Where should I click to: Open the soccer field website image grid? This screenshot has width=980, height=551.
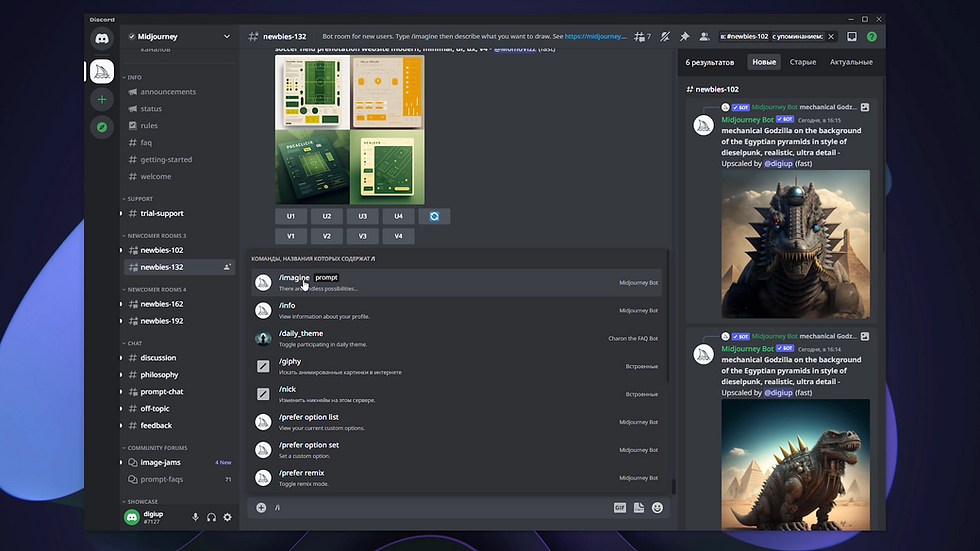349,130
